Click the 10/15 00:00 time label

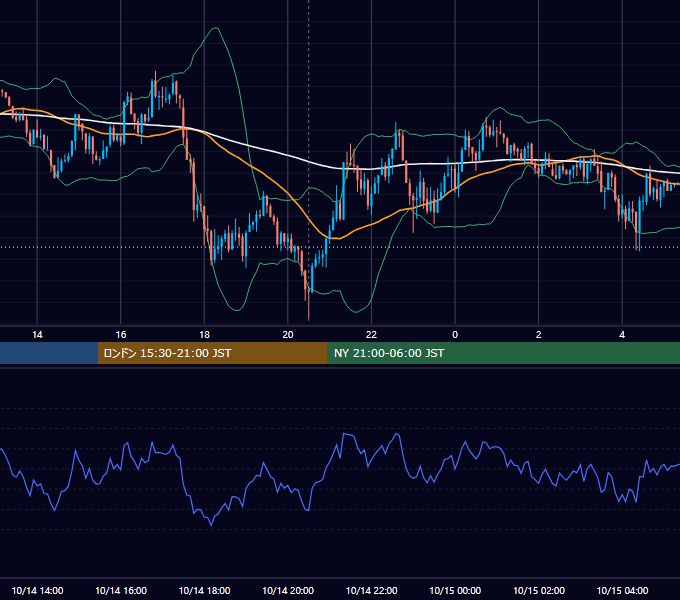tap(455, 590)
